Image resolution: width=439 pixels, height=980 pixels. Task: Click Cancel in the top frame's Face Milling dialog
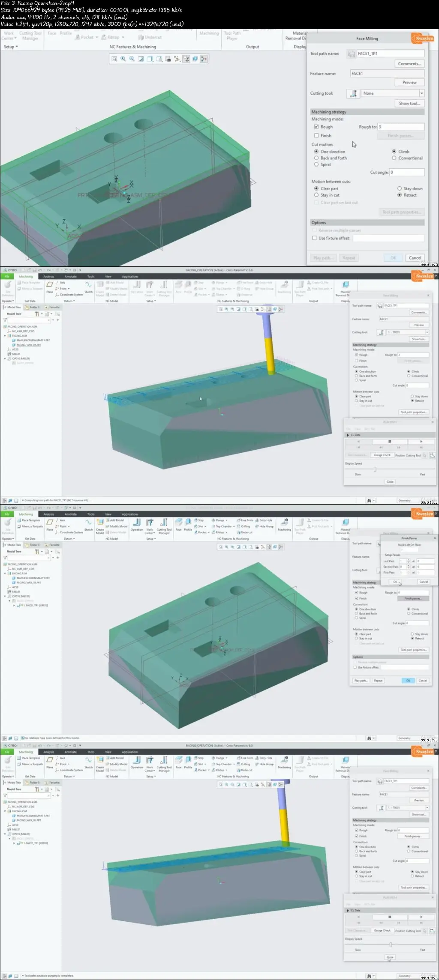coord(415,258)
